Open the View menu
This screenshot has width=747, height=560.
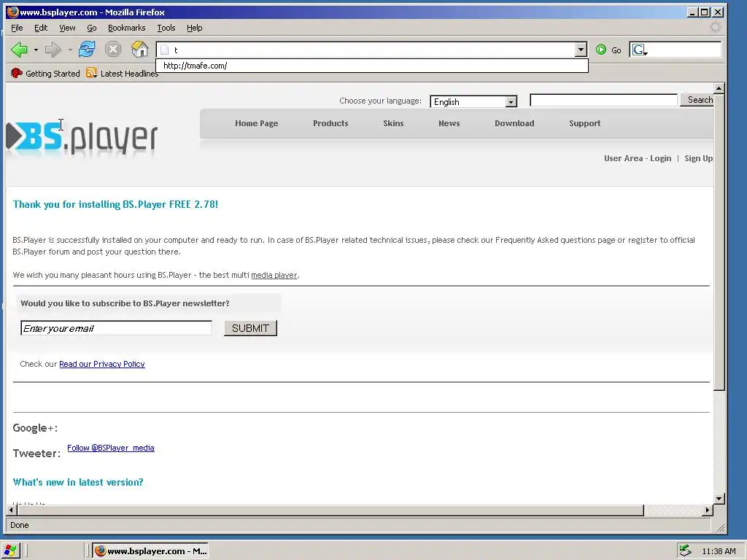click(67, 28)
